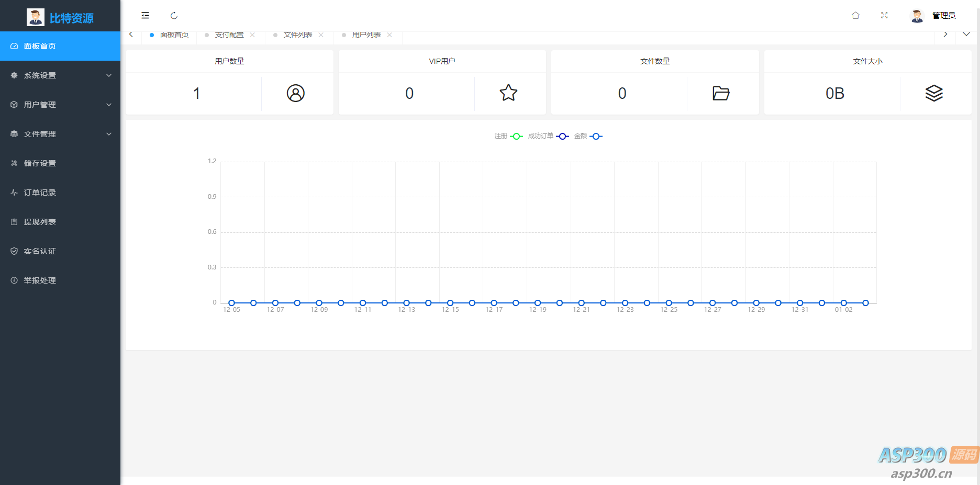Click the 用户数量 card title
The height and width of the screenshot is (485, 980).
coord(229,61)
